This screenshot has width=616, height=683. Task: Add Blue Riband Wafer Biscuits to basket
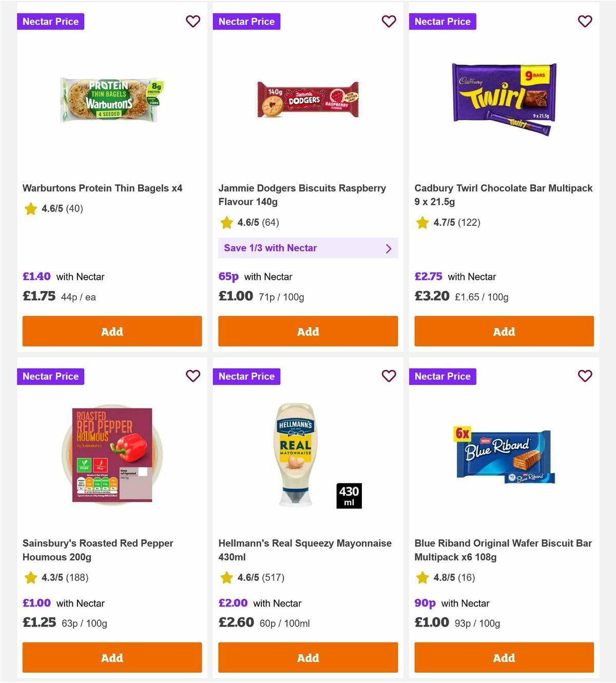click(504, 658)
